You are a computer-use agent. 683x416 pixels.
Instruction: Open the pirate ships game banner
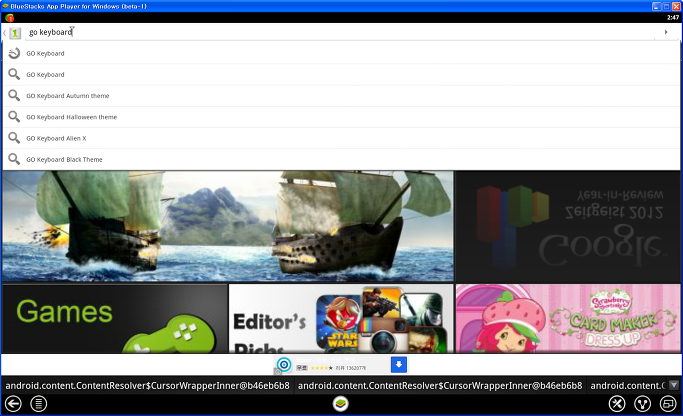coord(228,226)
